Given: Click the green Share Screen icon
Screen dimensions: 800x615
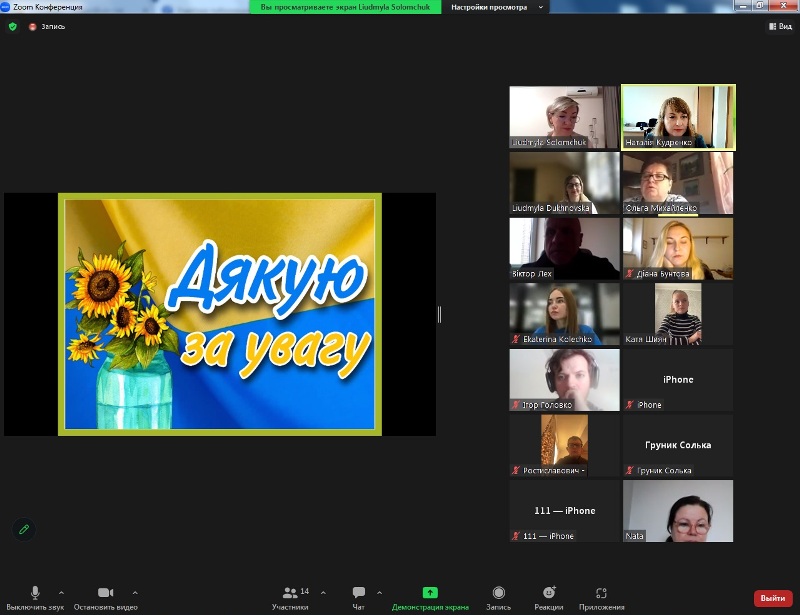Looking at the screenshot, I should point(429,593).
